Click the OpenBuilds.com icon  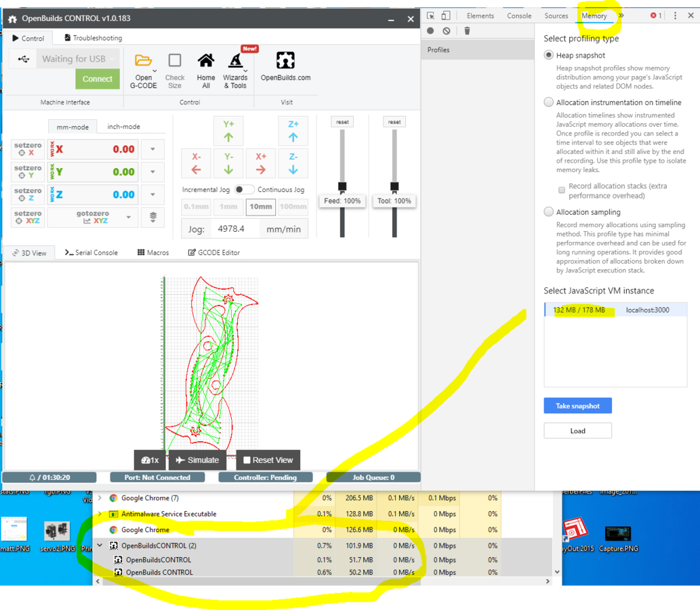click(285, 61)
